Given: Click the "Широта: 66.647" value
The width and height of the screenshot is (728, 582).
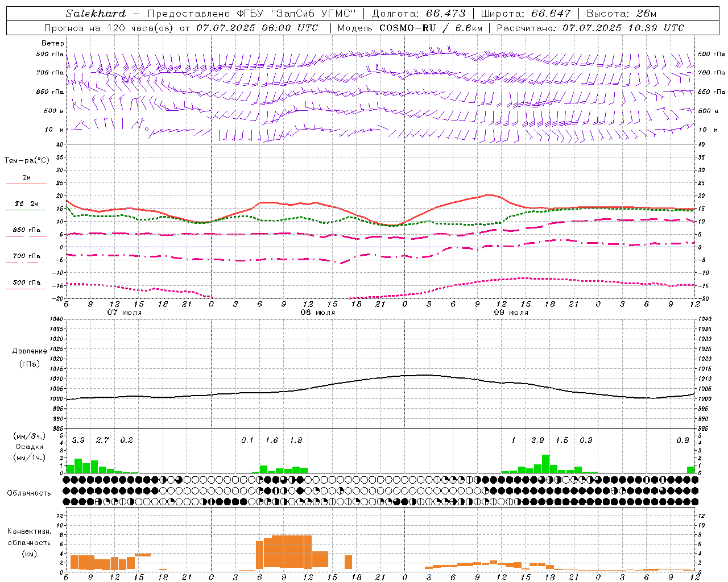Looking at the screenshot, I should (526, 14).
